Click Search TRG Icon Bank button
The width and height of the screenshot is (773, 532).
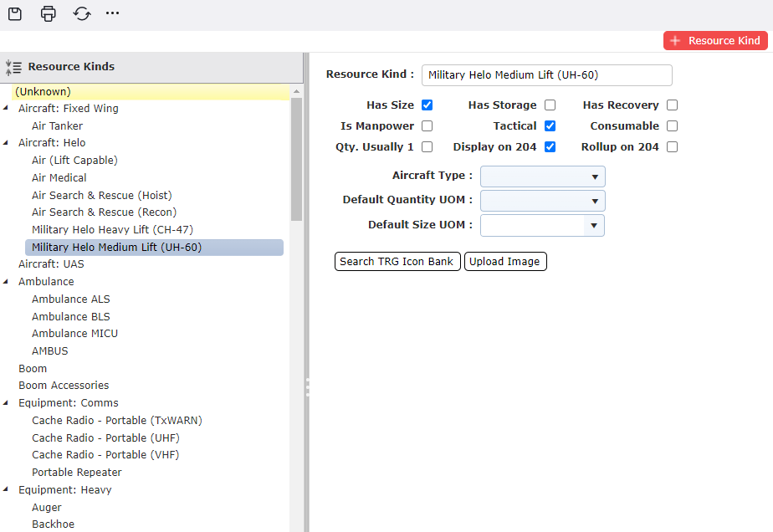point(397,261)
